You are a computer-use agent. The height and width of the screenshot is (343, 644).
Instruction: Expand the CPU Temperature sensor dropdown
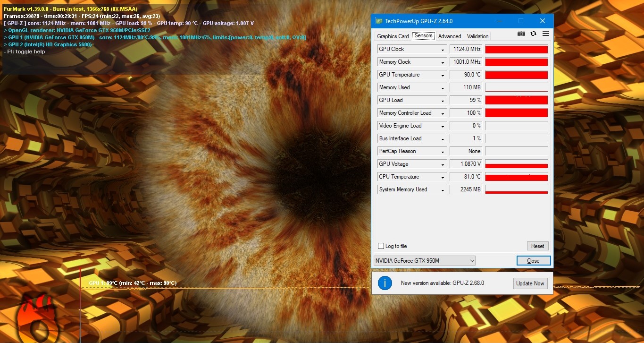pyautogui.click(x=443, y=177)
